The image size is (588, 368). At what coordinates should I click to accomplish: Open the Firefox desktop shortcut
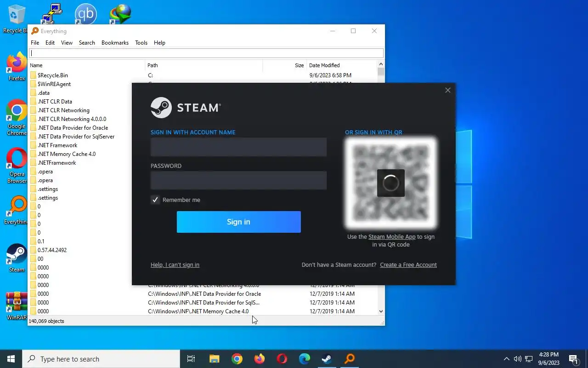pos(17,67)
